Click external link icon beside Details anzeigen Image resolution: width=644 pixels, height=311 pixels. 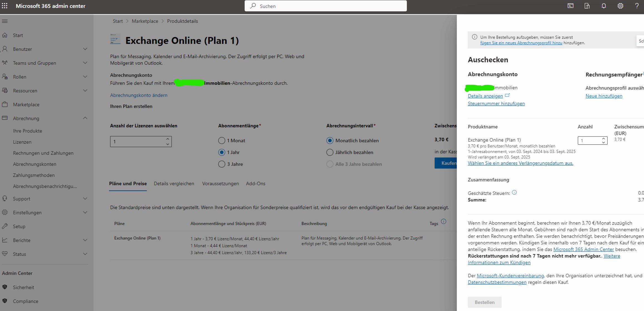tap(507, 95)
